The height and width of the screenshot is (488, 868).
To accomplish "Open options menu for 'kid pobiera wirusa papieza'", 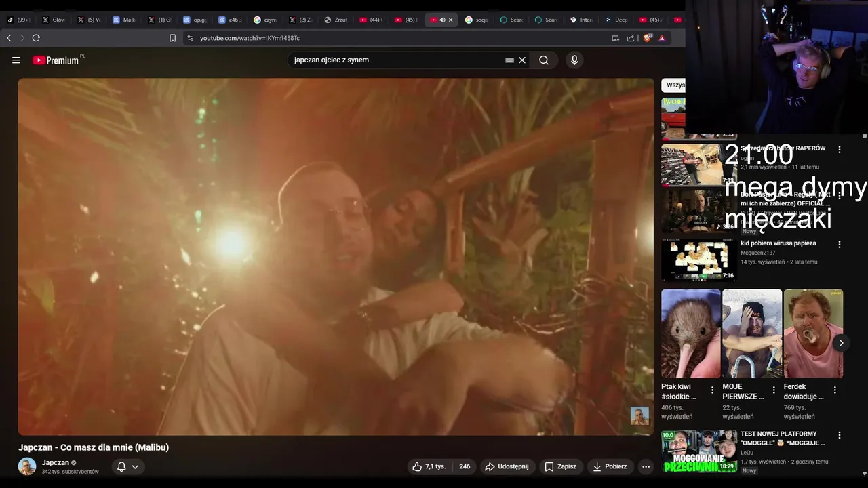I will click(840, 245).
